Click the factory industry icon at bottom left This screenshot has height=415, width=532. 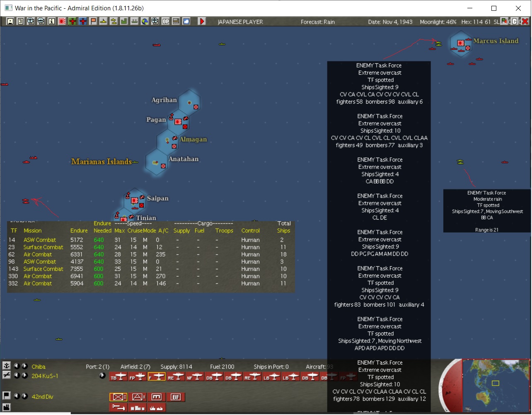[7, 407]
